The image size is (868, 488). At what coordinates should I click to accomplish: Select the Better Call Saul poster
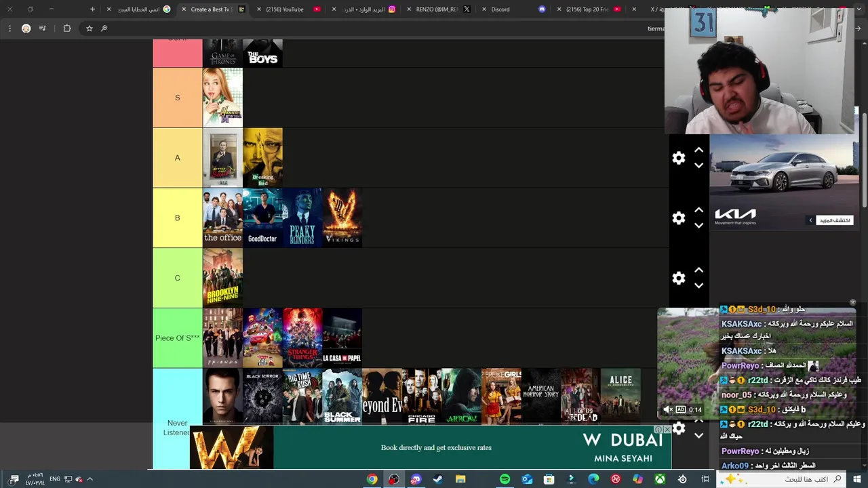coord(222,158)
